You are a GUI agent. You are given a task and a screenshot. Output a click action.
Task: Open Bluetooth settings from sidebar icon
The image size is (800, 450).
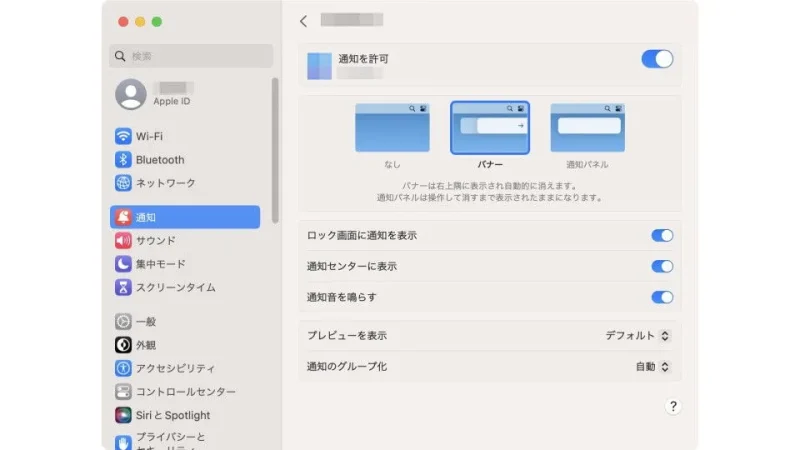[x=123, y=160]
